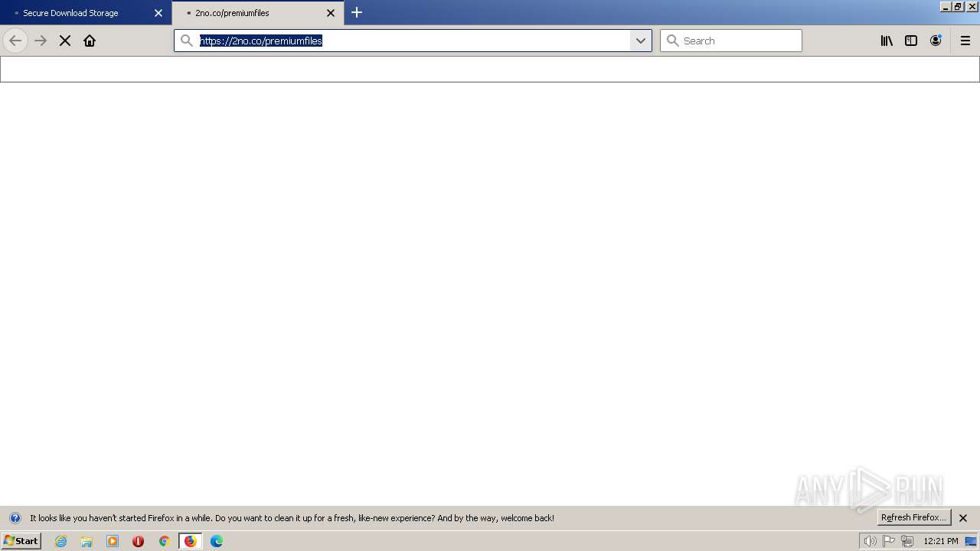This screenshot has height=551, width=980.
Task: Launch Windows Media Player from taskbar
Action: pos(113,541)
